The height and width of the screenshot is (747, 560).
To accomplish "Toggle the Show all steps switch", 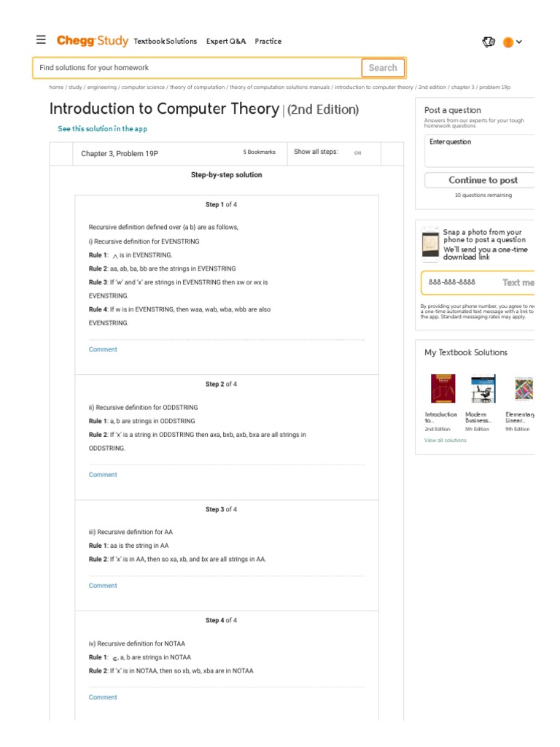I will pos(357,152).
